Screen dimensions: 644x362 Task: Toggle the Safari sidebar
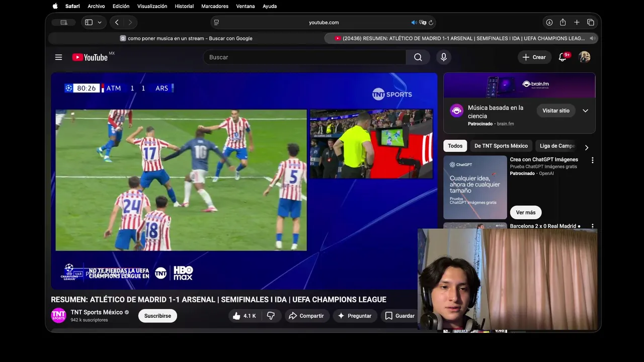(89, 22)
